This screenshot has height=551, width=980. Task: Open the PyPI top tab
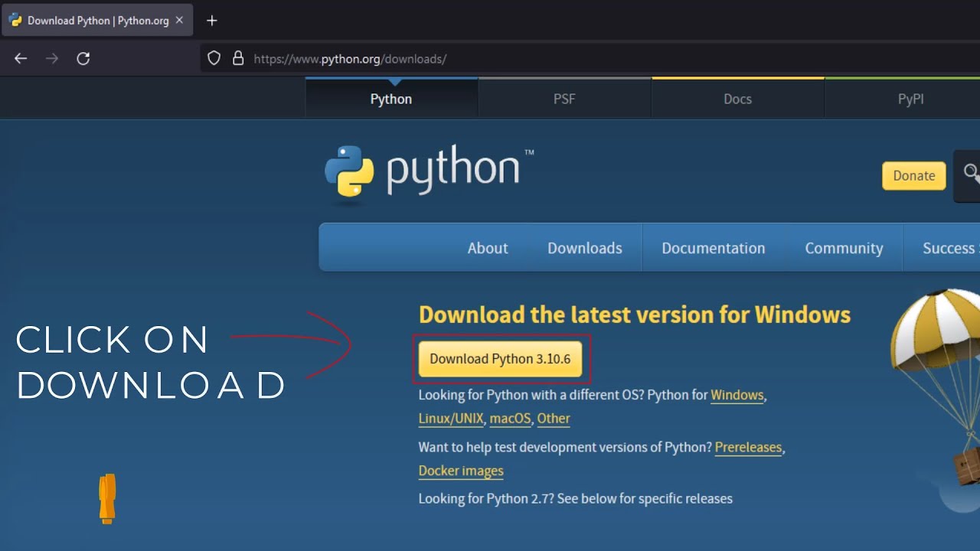click(910, 99)
